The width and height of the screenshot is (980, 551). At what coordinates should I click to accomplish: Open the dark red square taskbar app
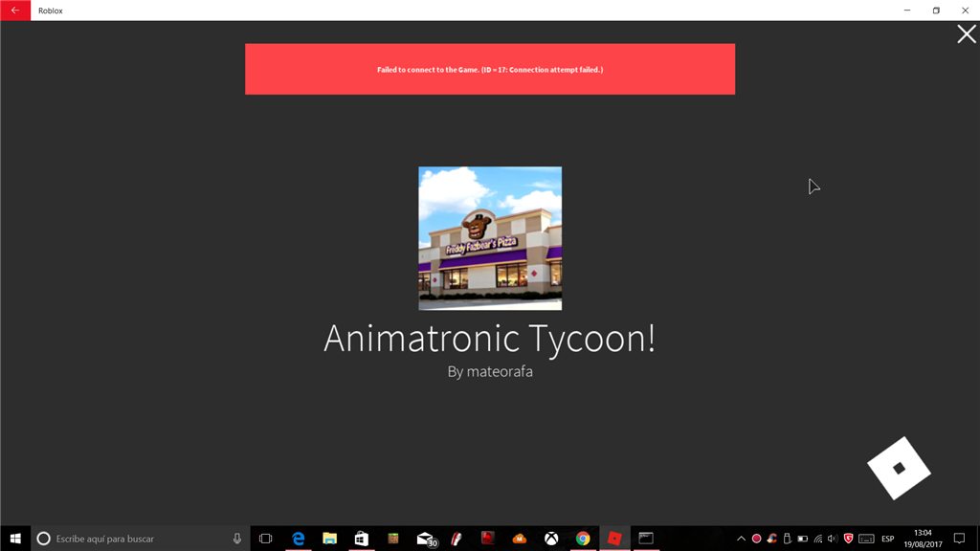pos(487,539)
